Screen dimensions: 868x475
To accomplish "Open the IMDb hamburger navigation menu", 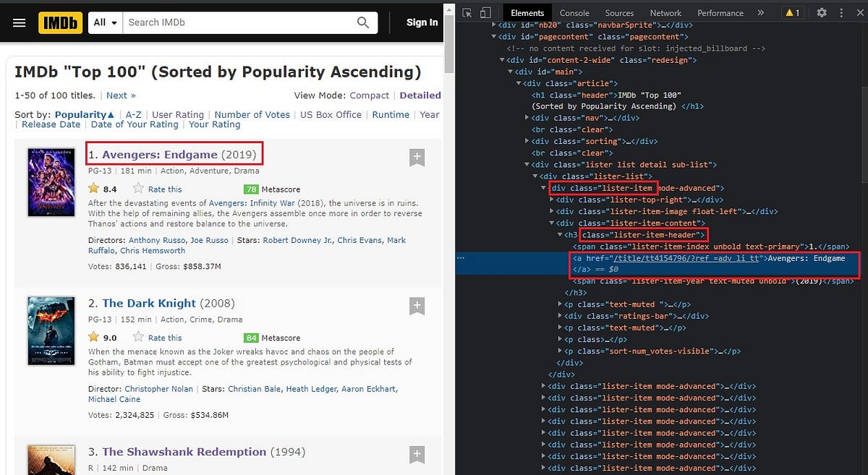I will (20, 22).
